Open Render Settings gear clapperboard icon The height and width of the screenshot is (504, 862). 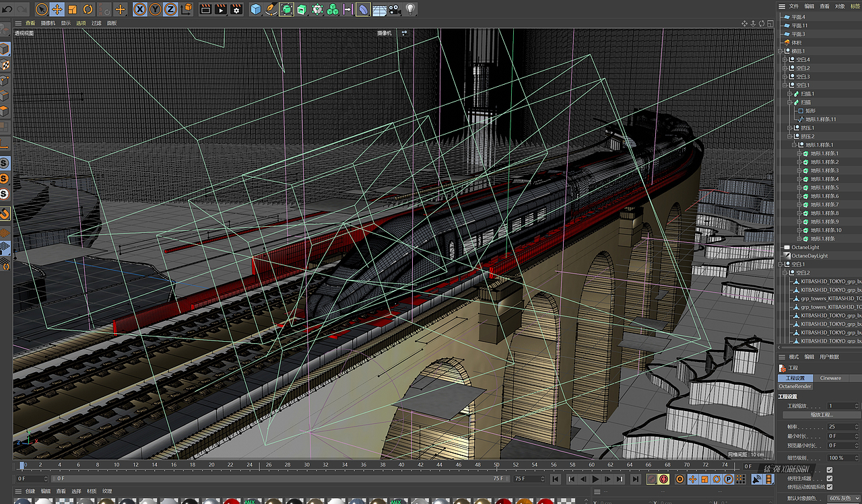point(236,9)
